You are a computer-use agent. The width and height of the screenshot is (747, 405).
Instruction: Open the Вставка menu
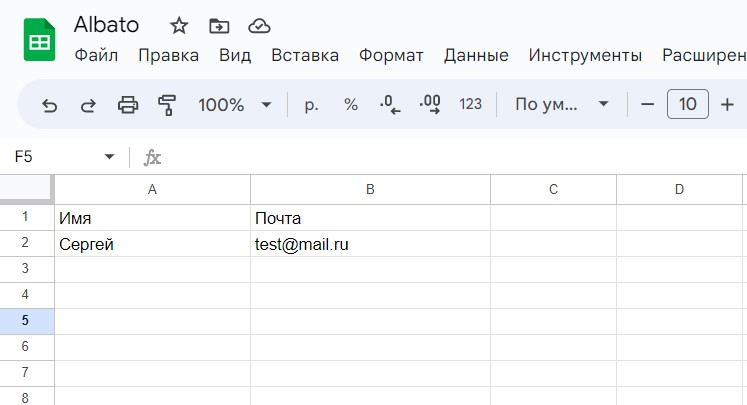[x=305, y=55]
